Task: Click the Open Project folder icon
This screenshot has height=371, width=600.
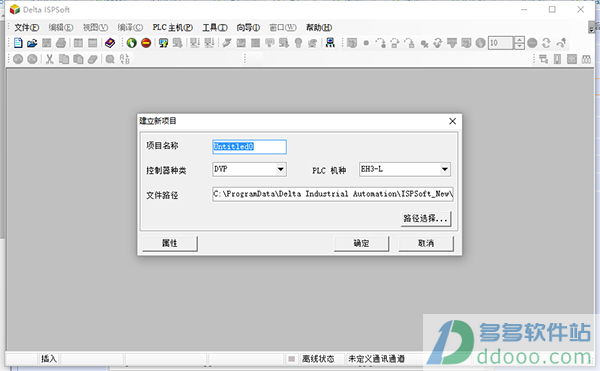Action: tap(32, 43)
